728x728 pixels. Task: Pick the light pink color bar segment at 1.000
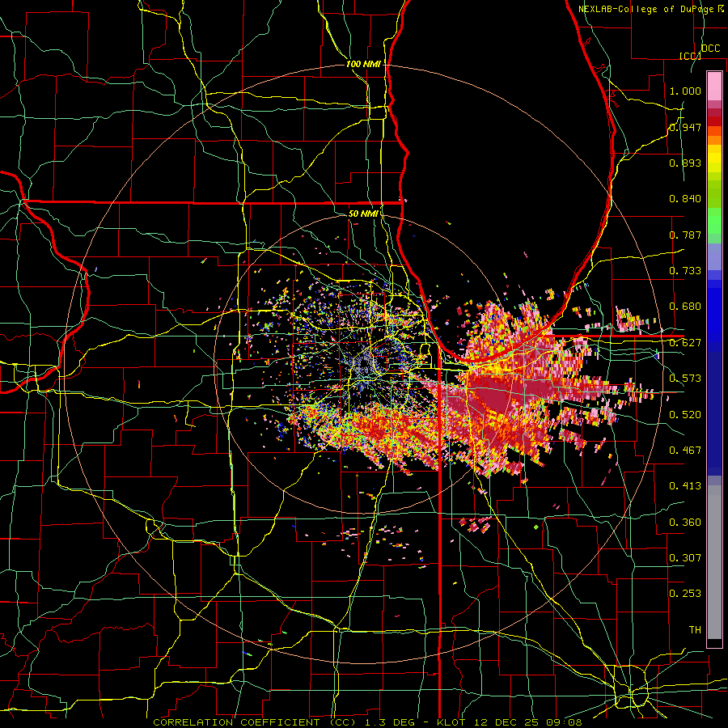714,87
